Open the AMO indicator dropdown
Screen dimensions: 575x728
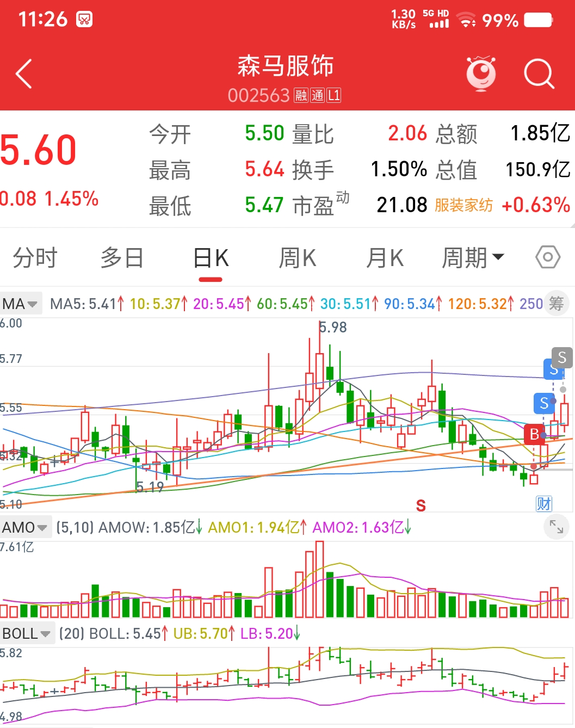coord(26,527)
